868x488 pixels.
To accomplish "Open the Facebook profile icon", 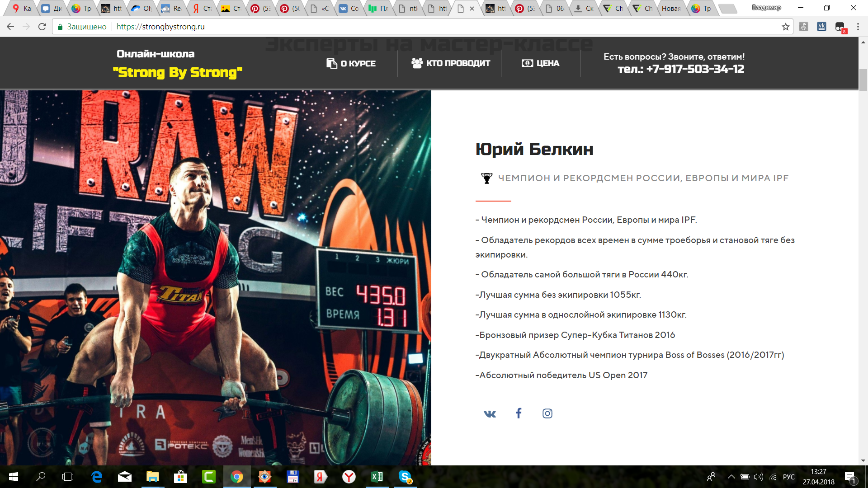I will pyautogui.click(x=519, y=413).
